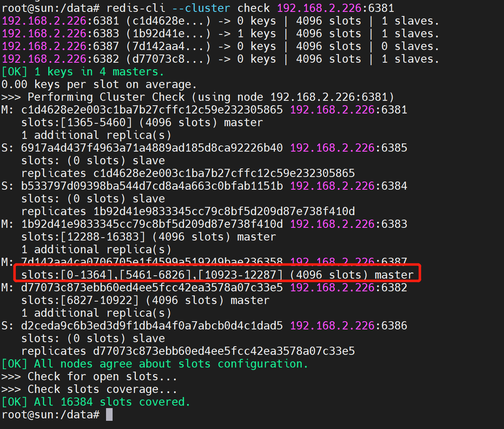Click 'Check for open slots...' line
Viewport: 504px width, 429px height.
89,377
